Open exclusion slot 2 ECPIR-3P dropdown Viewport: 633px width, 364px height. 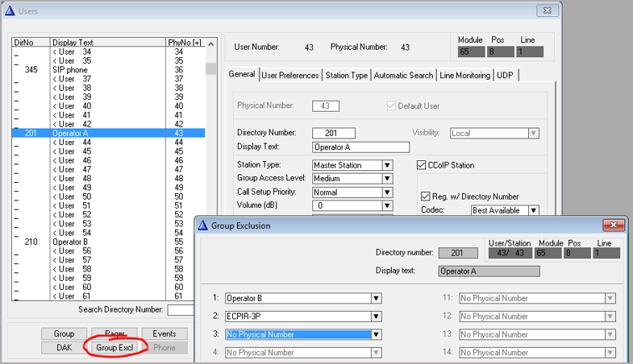click(x=376, y=316)
